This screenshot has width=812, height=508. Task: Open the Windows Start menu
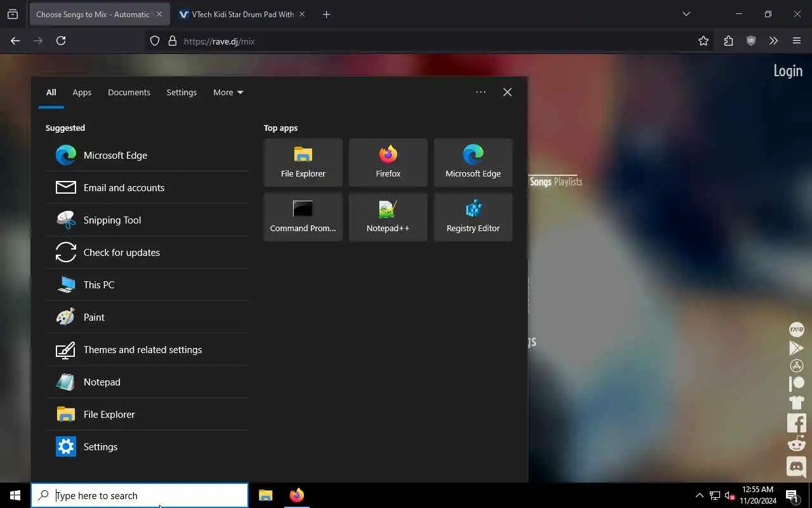click(15, 495)
